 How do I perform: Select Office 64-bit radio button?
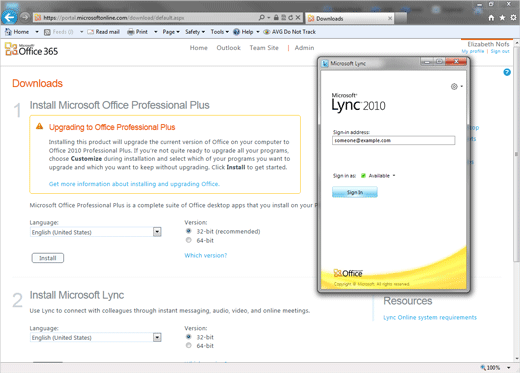189,240
